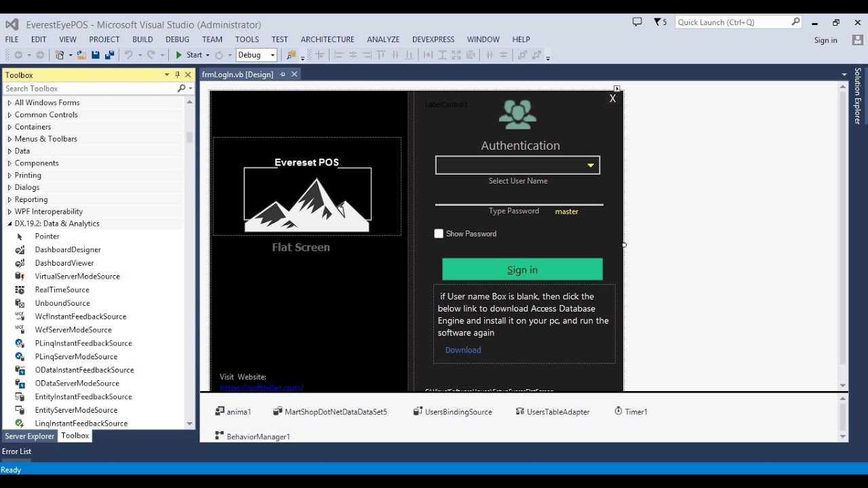This screenshot has width=868, height=488.
Task: Expand the Reporting toolbox group
Action: 9,200
